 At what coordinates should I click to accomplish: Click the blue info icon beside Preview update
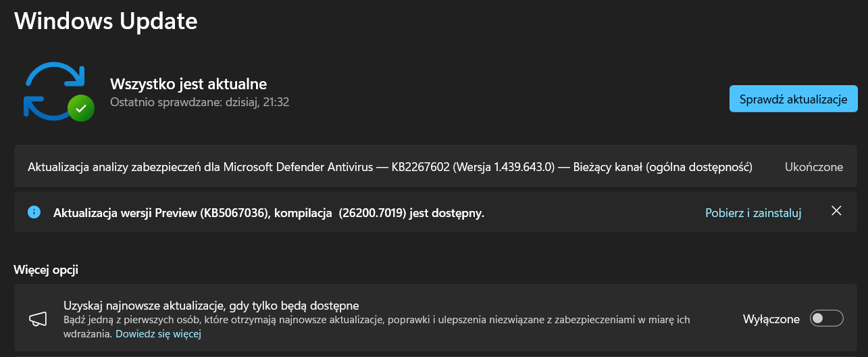point(34,212)
